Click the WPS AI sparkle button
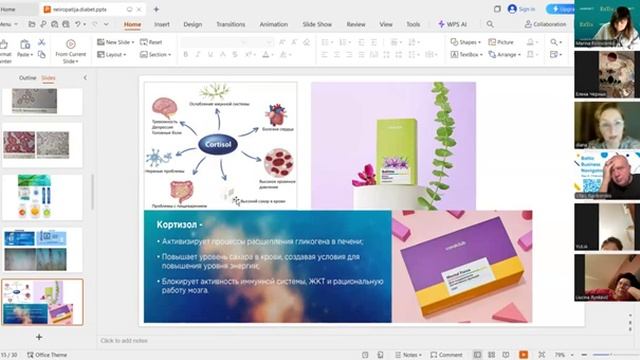Screen dimensions: 640x360 (x=452, y=24)
